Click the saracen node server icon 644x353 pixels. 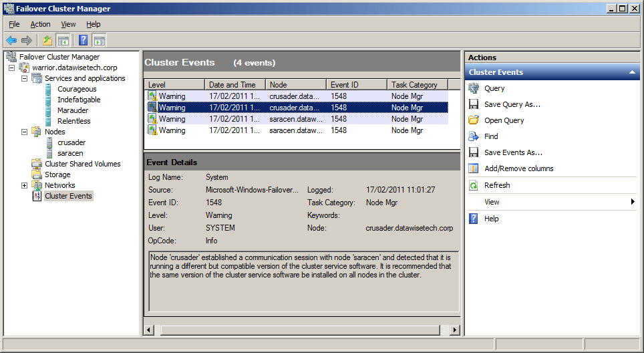(x=49, y=153)
